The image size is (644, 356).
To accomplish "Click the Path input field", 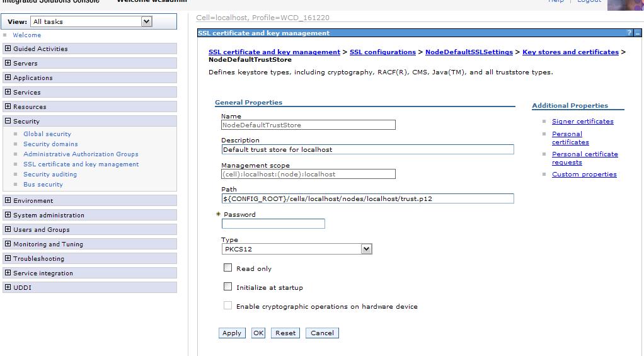I will 367,198.
